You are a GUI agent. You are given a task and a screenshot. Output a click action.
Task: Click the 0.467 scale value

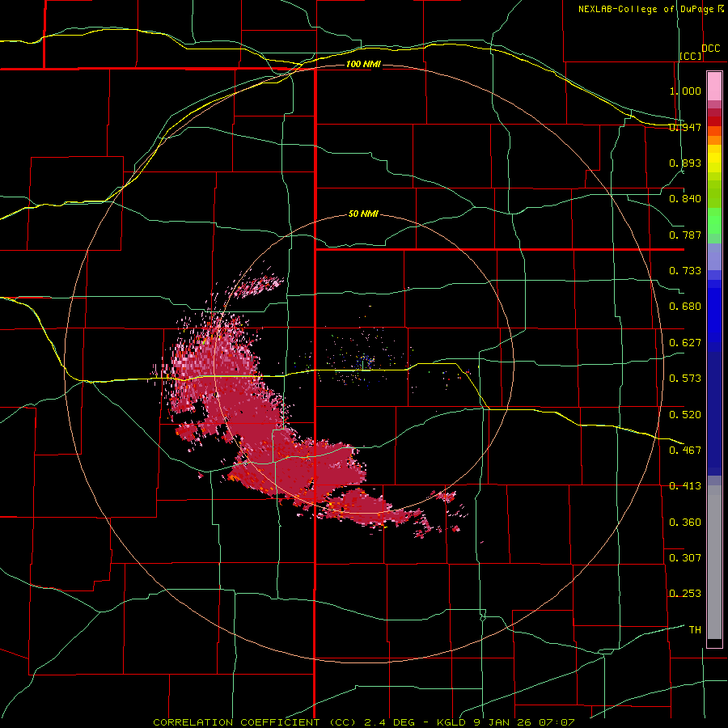coord(685,450)
